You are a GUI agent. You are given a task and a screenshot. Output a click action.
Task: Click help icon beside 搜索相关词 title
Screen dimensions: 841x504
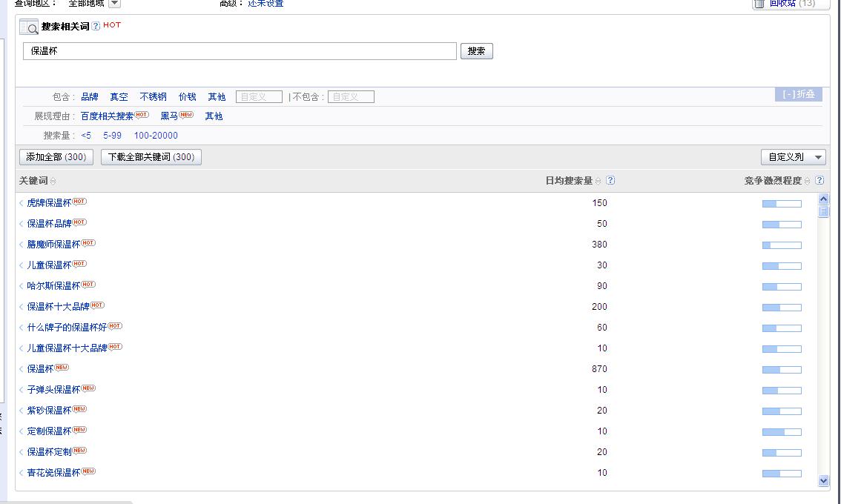click(x=96, y=27)
